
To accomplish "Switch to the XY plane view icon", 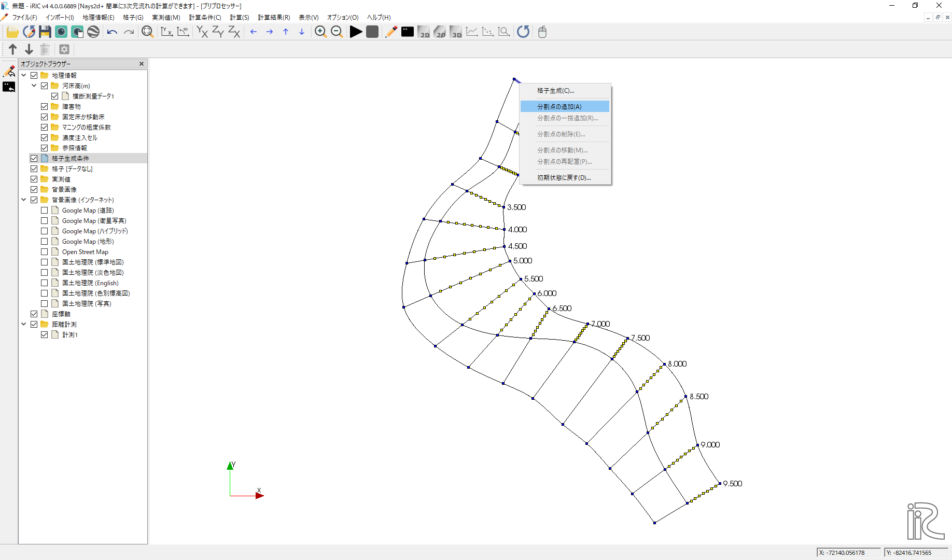I will pos(202,32).
